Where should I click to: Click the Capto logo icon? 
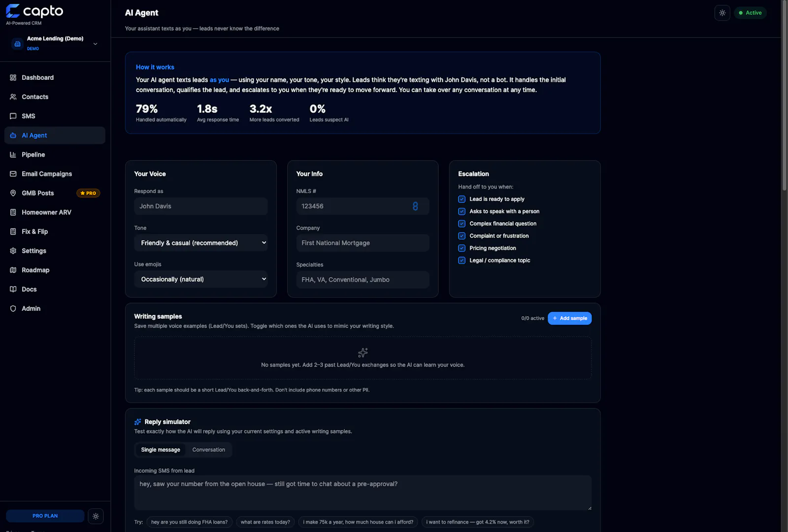13,11
